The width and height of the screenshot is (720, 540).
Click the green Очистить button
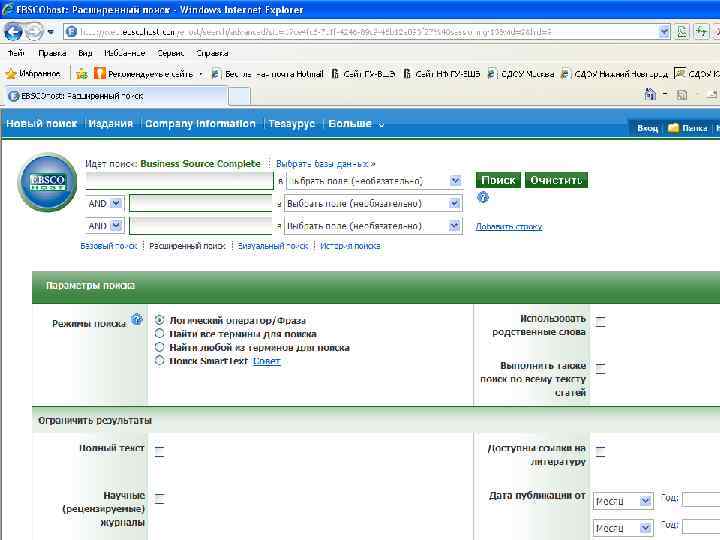[556, 180]
